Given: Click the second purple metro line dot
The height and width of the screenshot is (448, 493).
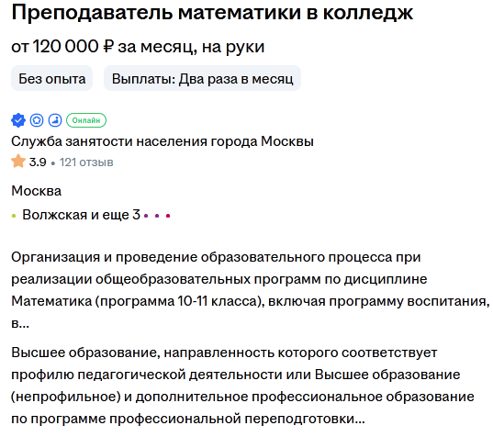Looking at the screenshot, I should tap(157, 216).
